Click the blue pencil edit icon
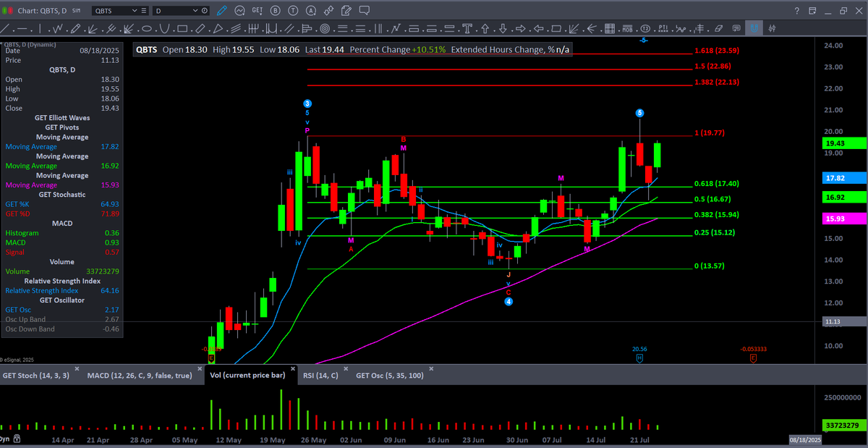This screenshot has height=448, width=868. click(x=221, y=11)
